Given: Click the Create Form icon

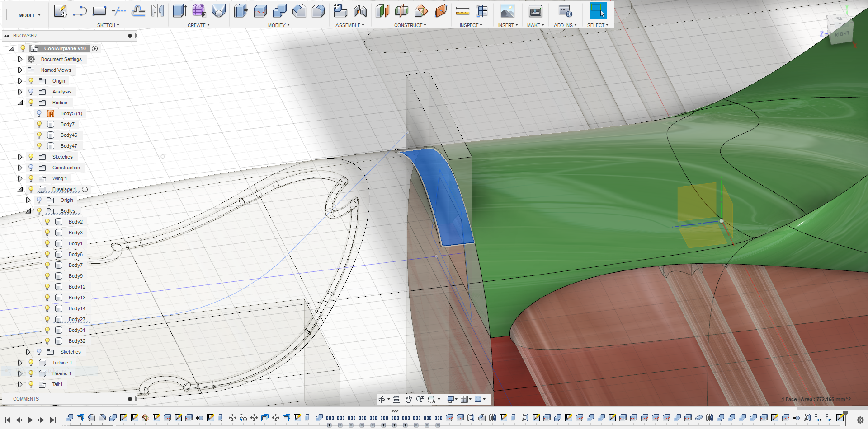Looking at the screenshot, I should point(199,11).
